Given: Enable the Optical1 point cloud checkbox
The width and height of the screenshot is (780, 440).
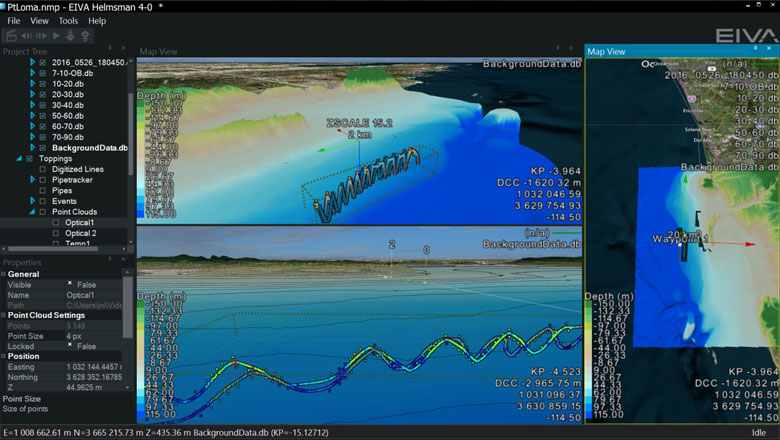Looking at the screenshot, I should (x=56, y=223).
